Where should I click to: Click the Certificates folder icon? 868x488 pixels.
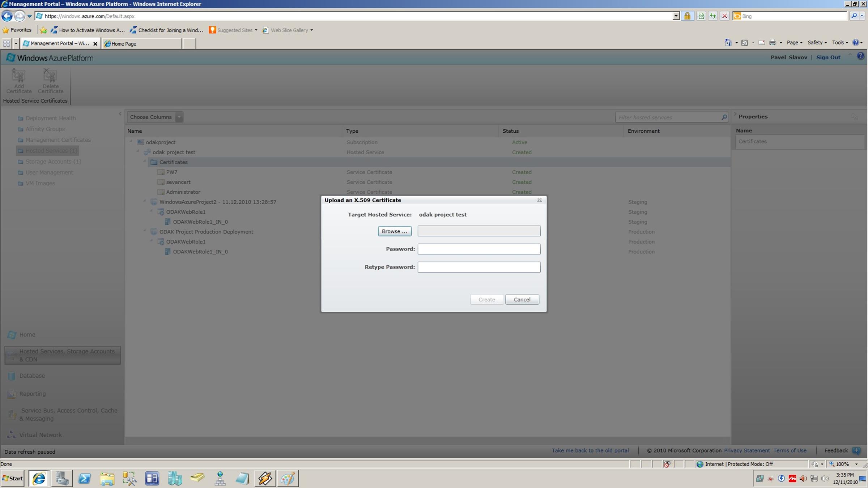coord(154,162)
